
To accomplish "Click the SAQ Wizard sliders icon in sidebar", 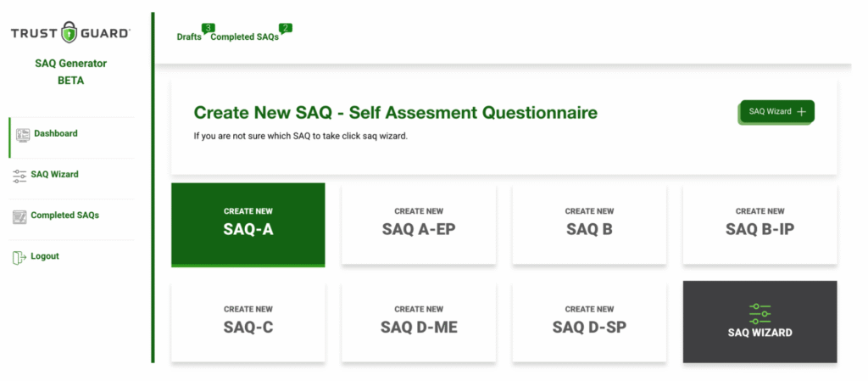I will [19, 176].
